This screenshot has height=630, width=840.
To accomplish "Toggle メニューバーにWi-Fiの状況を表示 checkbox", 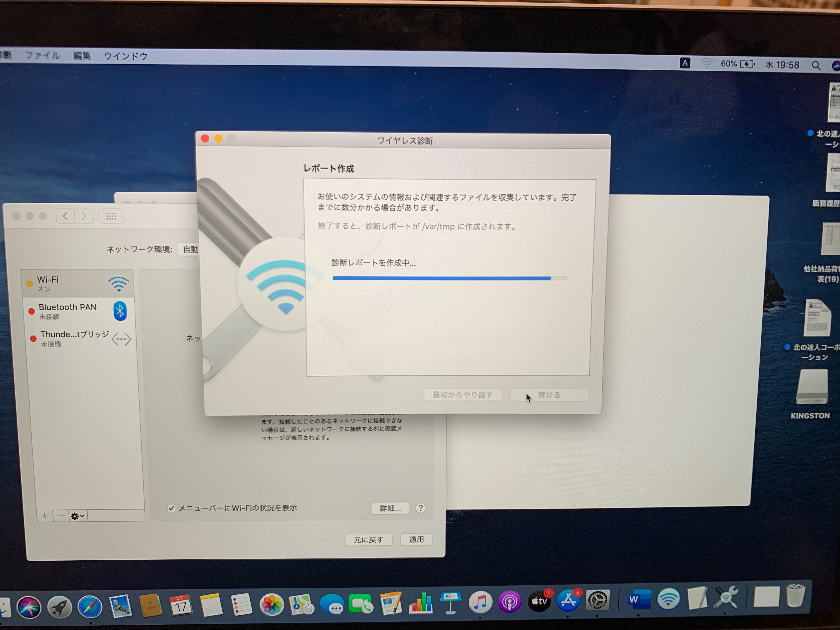I will point(172,508).
